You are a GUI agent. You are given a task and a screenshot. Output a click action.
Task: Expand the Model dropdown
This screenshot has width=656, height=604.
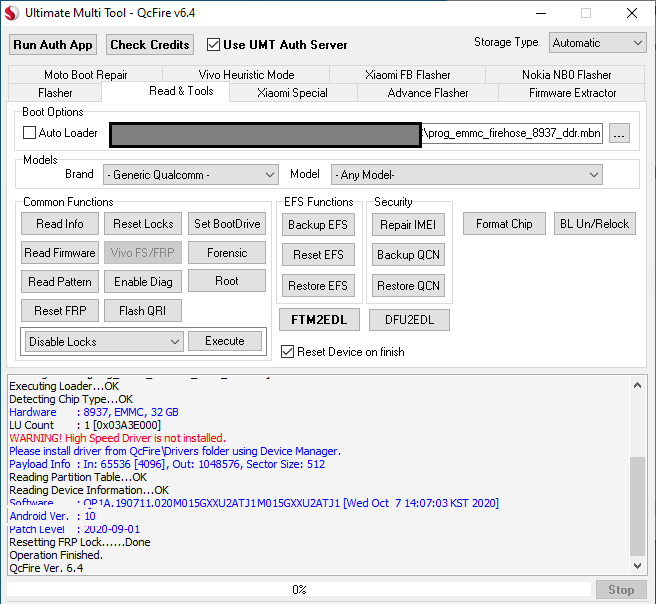tap(466, 174)
